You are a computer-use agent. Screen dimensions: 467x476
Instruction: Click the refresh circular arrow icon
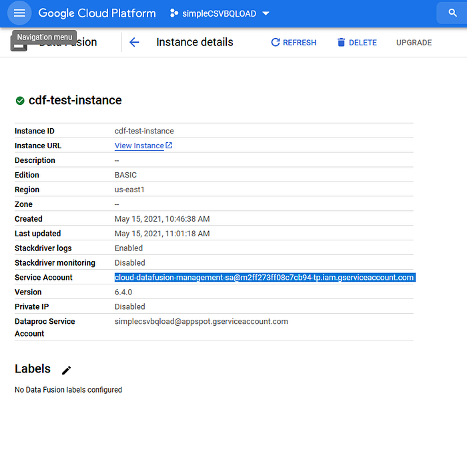pyautogui.click(x=276, y=42)
